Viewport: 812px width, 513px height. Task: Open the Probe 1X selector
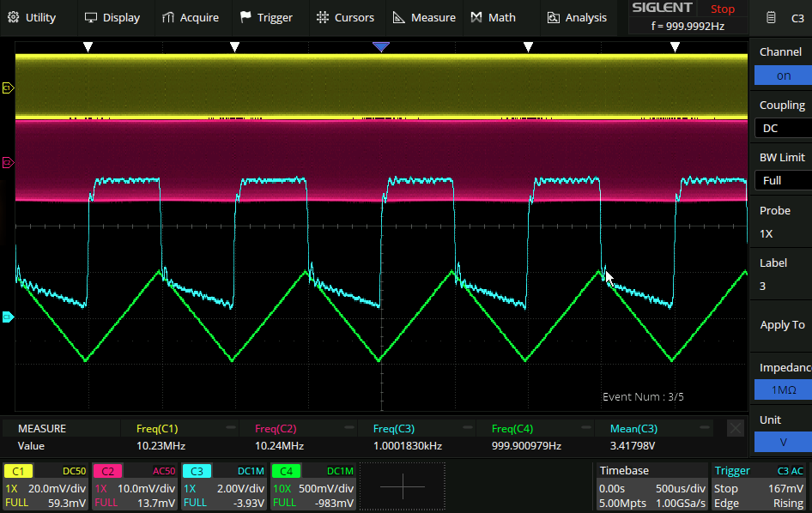[x=781, y=223]
